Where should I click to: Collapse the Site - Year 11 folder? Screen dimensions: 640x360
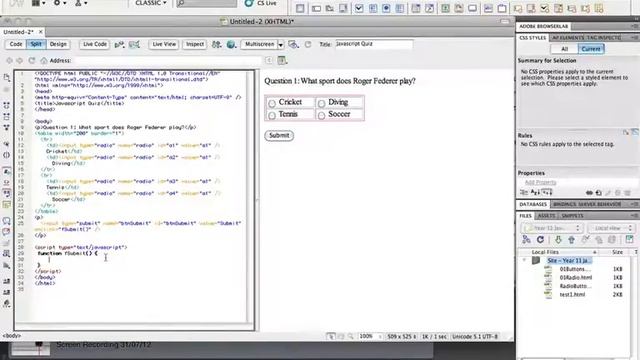[x=524, y=260]
